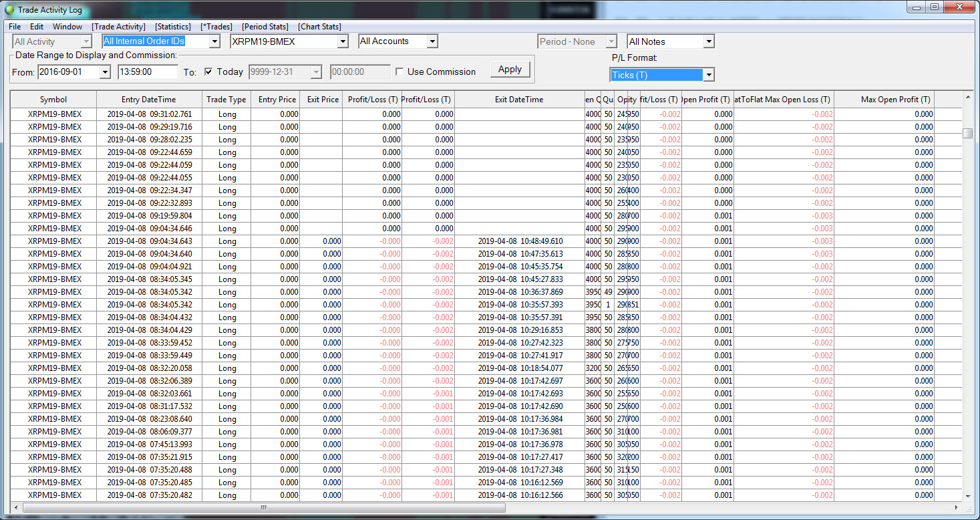Open the All Internal Order IDs dropdown

click(214, 42)
